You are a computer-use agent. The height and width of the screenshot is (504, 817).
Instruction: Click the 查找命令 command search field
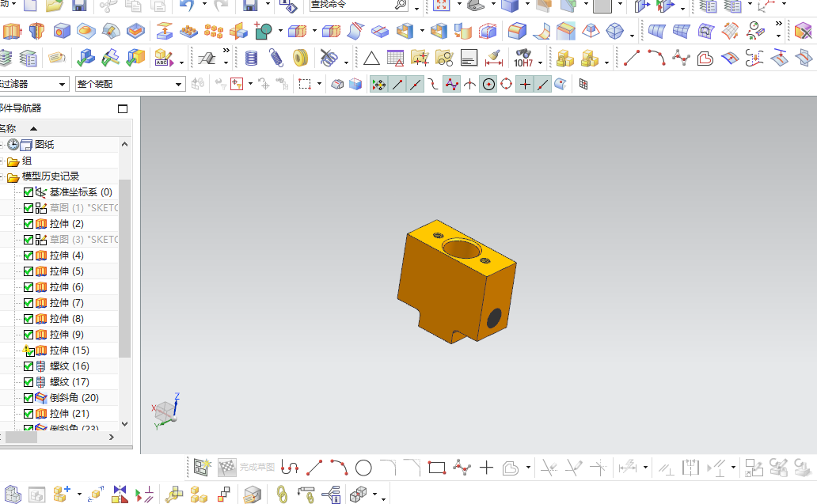point(358,6)
